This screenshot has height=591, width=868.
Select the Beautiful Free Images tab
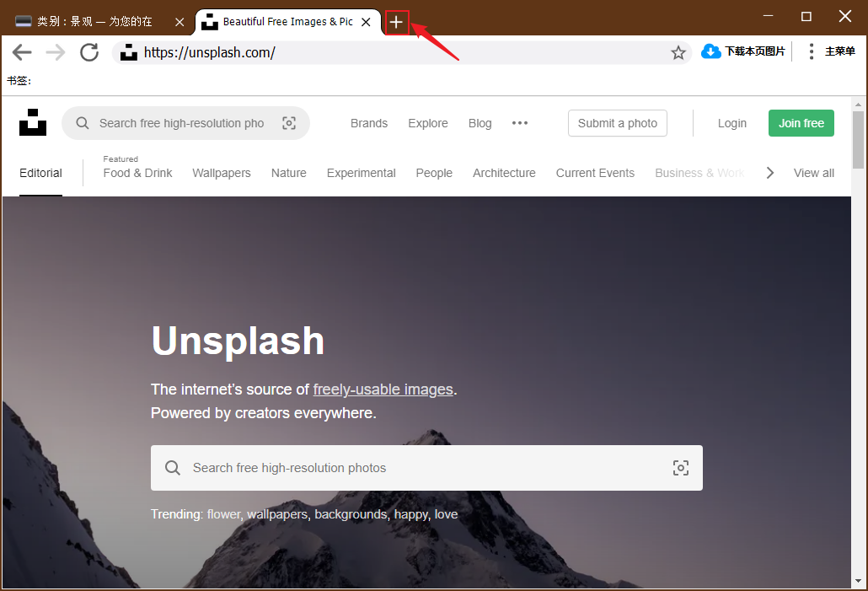(288, 22)
